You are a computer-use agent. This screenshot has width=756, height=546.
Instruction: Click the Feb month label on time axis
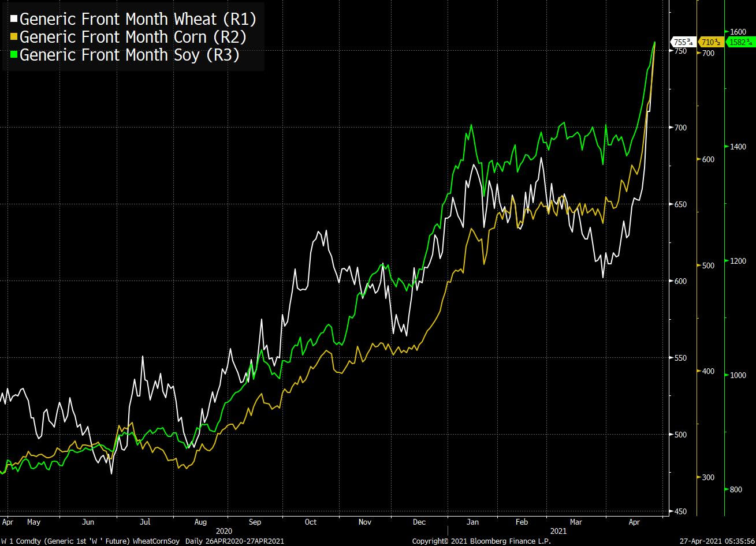(522, 522)
